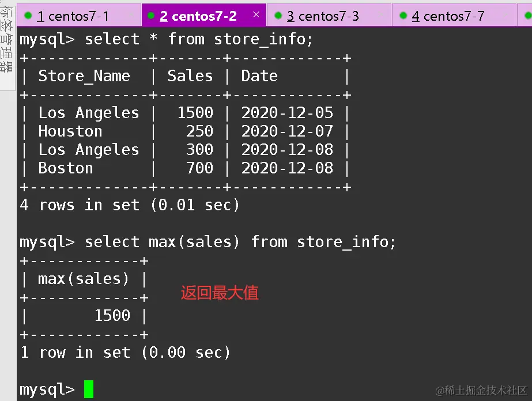532x401 pixels.
Task: Click the Store_Name column header
Action: pos(84,76)
